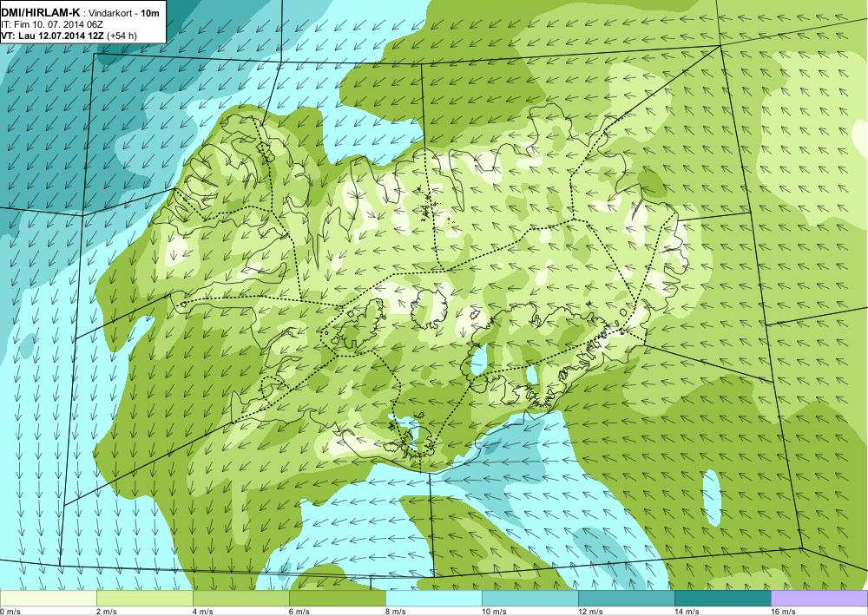Click the DMI/HIRLAM-K title text
Image resolution: width=868 pixels, height=616 pixels.
coord(41,13)
